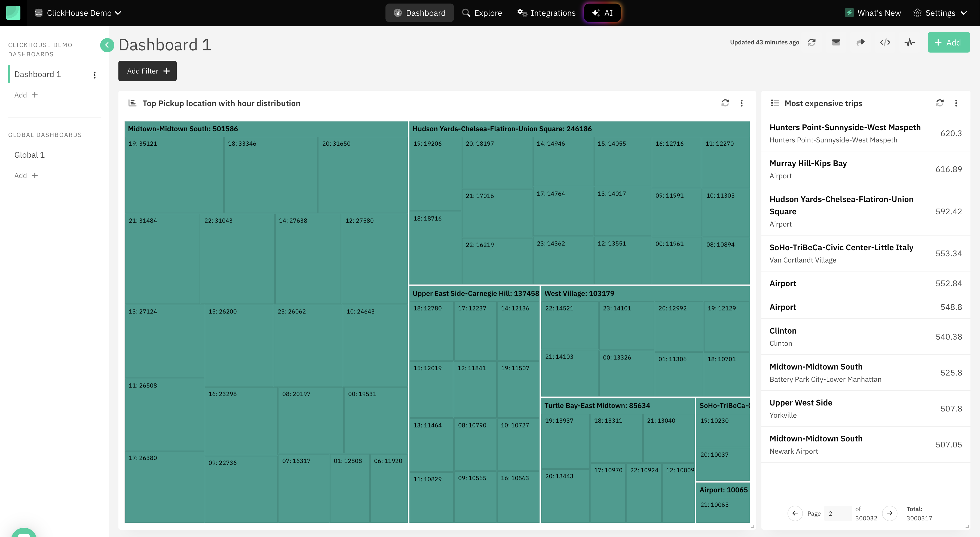Click the activity pulse icon
This screenshot has height=537, width=980.
coord(909,42)
